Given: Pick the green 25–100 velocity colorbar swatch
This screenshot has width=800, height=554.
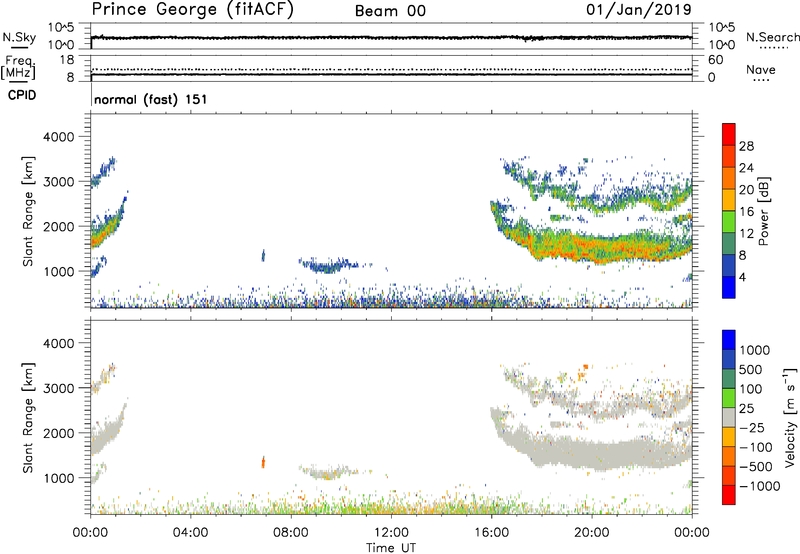Looking at the screenshot, I should pos(729,398).
